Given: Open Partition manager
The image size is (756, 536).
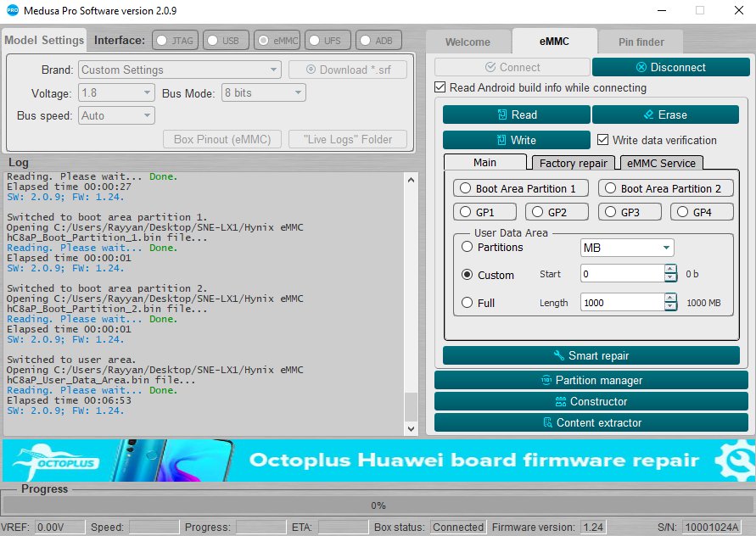Looking at the screenshot, I should (591, 380).
